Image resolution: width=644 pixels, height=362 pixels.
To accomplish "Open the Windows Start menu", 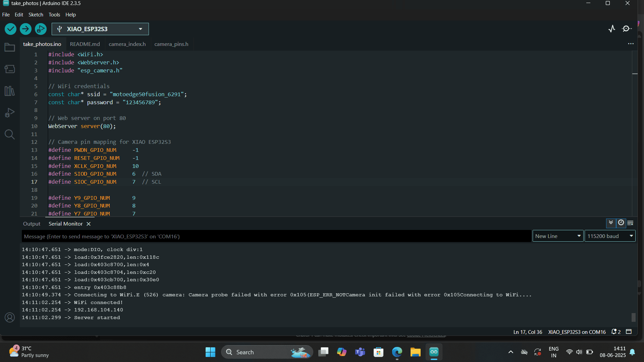I will pyautogui.click(x=210, y=352).
